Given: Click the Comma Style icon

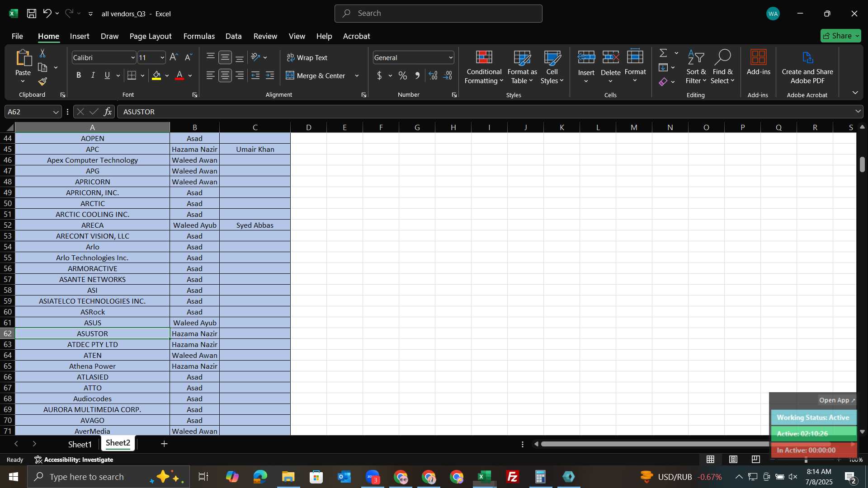Looking at the screenshot, I should point(417,75).
